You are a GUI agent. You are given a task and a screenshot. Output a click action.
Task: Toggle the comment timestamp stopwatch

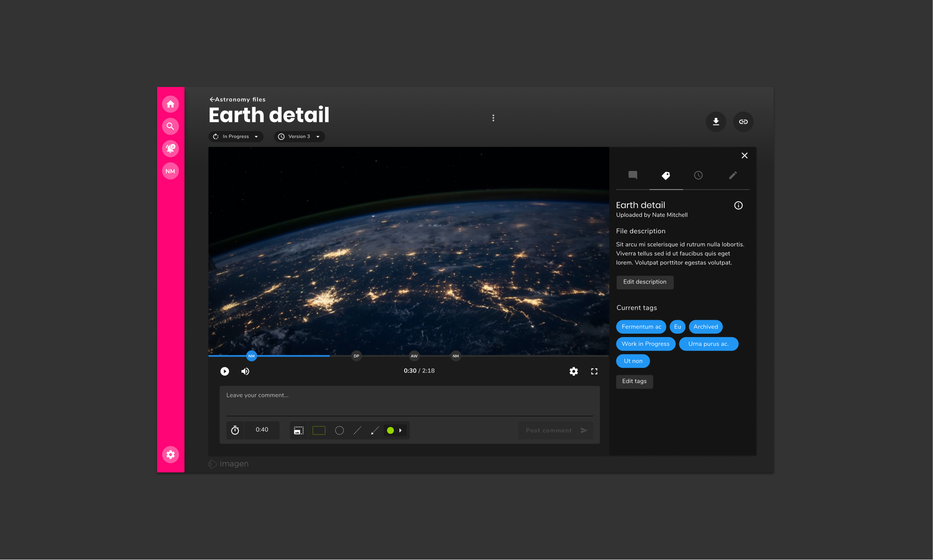click(x=235, y=430)
